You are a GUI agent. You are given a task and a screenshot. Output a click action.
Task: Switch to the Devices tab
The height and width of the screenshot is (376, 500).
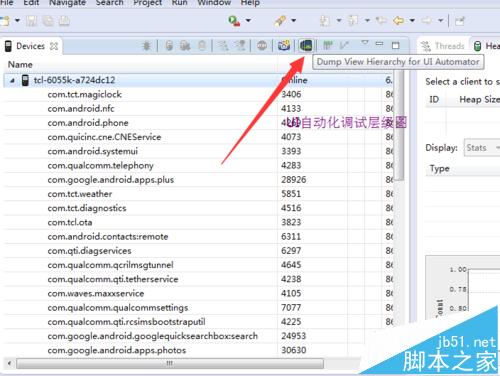pyautogui.click(x=30, y=46)
